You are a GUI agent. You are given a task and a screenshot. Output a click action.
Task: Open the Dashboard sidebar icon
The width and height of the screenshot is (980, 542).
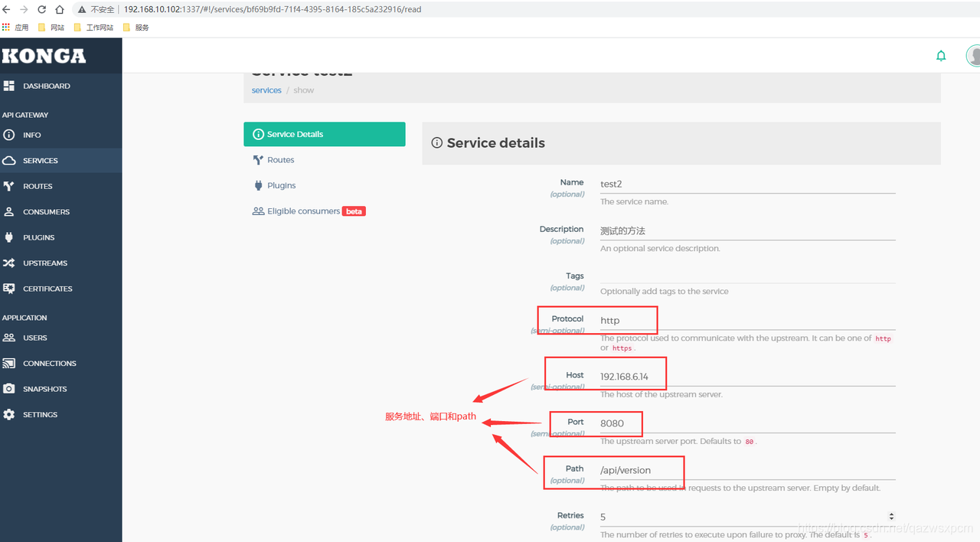click(x=9, y=86)
